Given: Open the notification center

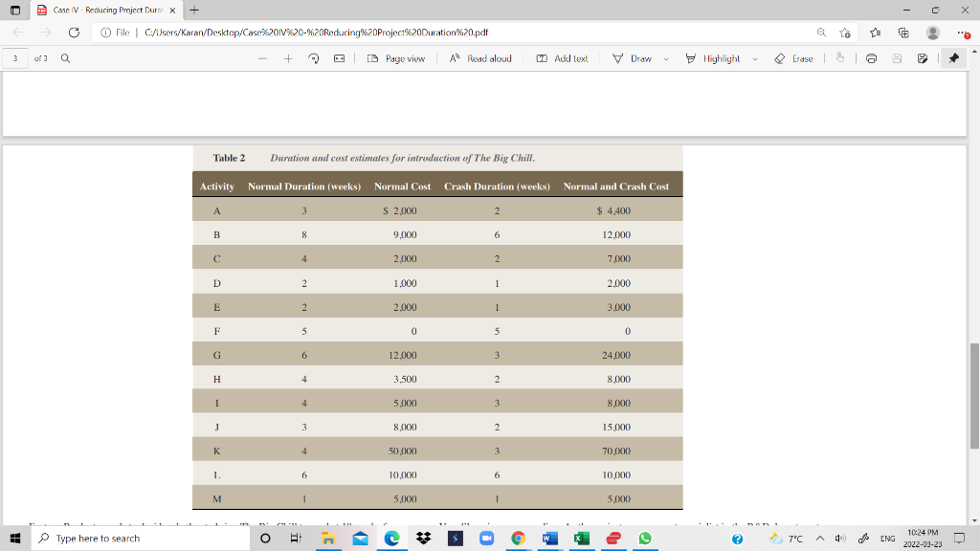Looking at the screenshot, I should [959, 538].
